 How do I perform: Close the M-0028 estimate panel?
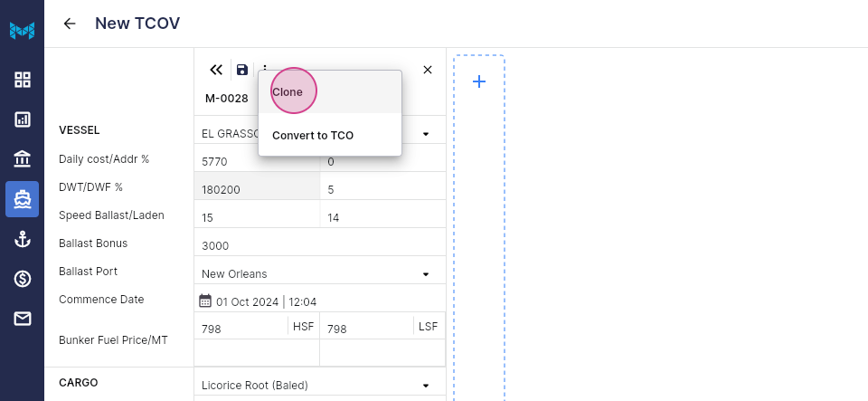point(428,70)
